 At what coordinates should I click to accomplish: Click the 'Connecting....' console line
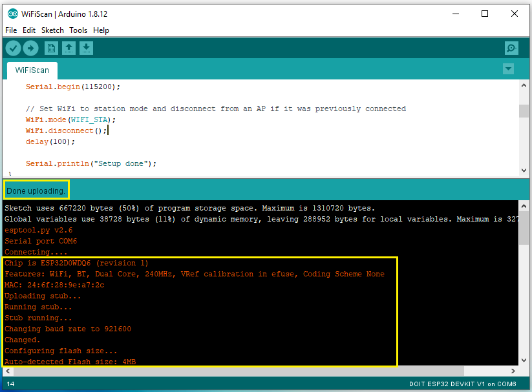pyautogui.click(x=36, y=252)
